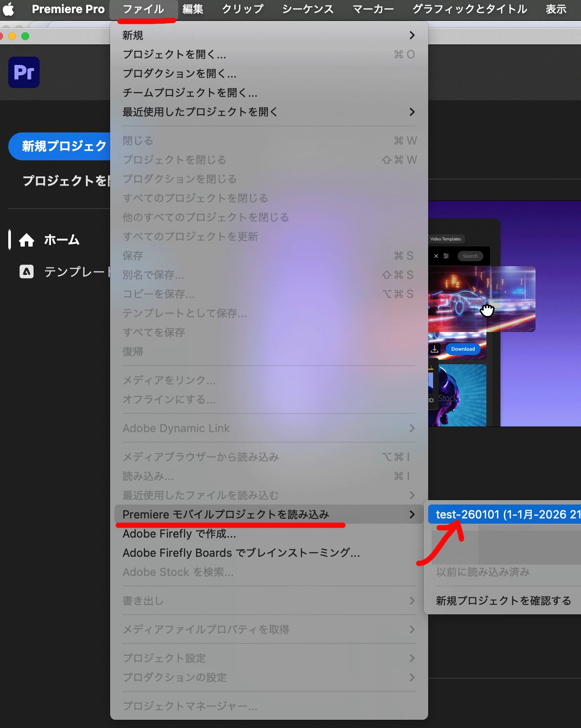Choose プロジェクトを開く… menu item

pos(269,54)
